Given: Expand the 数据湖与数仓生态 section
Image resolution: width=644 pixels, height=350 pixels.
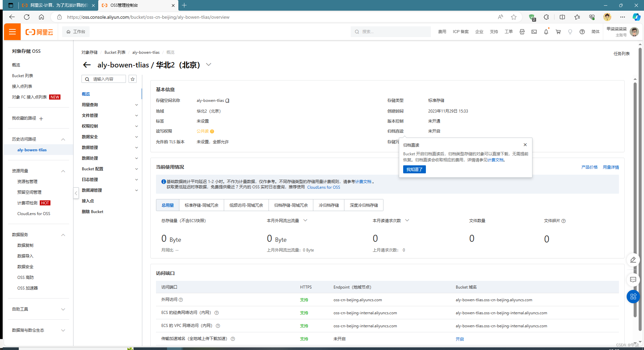Looking at the screenshot, I should (x=63, y=330).
